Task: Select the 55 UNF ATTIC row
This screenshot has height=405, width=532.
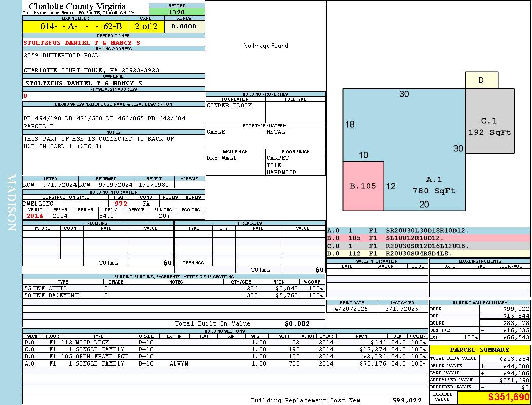Action: click(x=173, y=288)
